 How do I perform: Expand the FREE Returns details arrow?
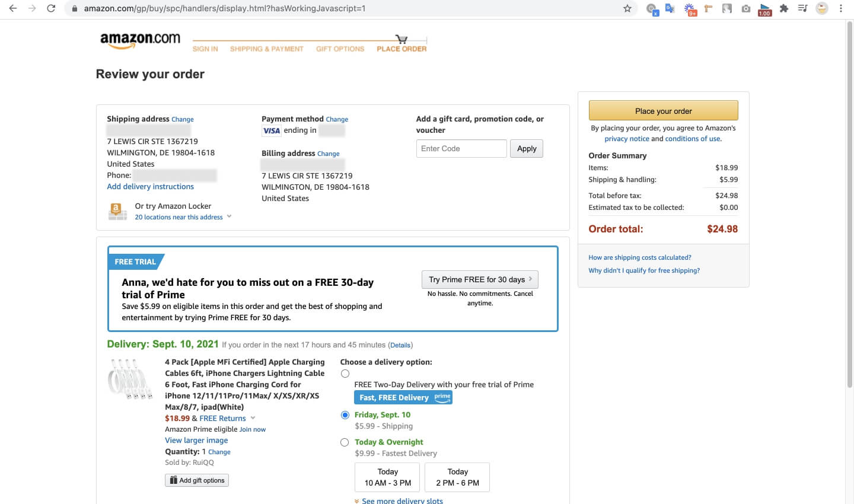point(253,418)
